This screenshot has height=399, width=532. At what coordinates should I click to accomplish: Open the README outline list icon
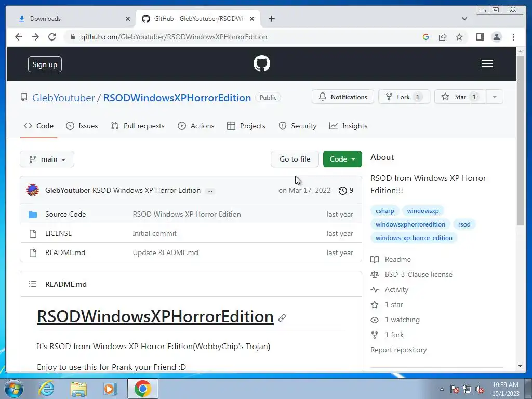coord(33,284)
